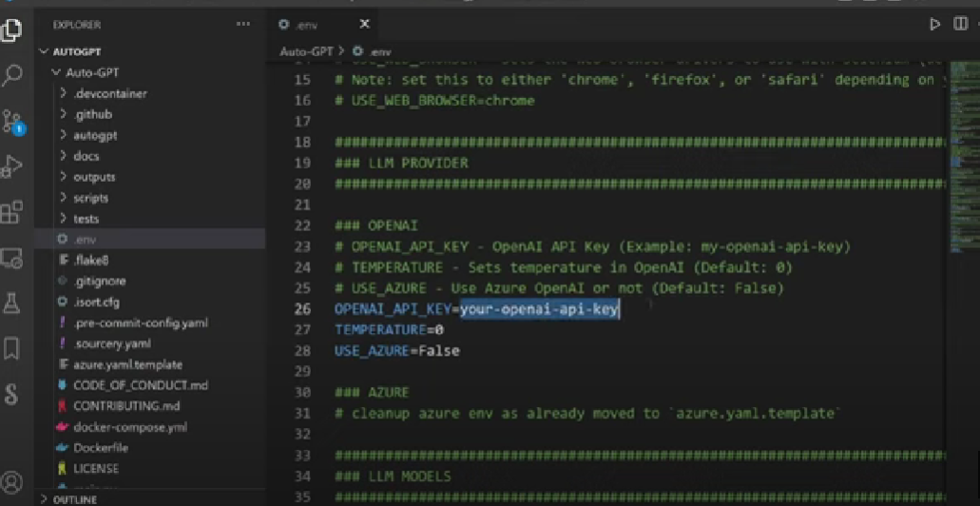Split the editor right
The image size is (980, 506).
(961, 25)
